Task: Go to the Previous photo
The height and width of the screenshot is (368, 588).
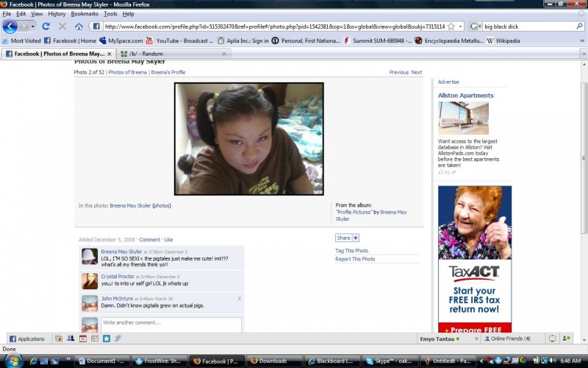Action: point(398,72)
